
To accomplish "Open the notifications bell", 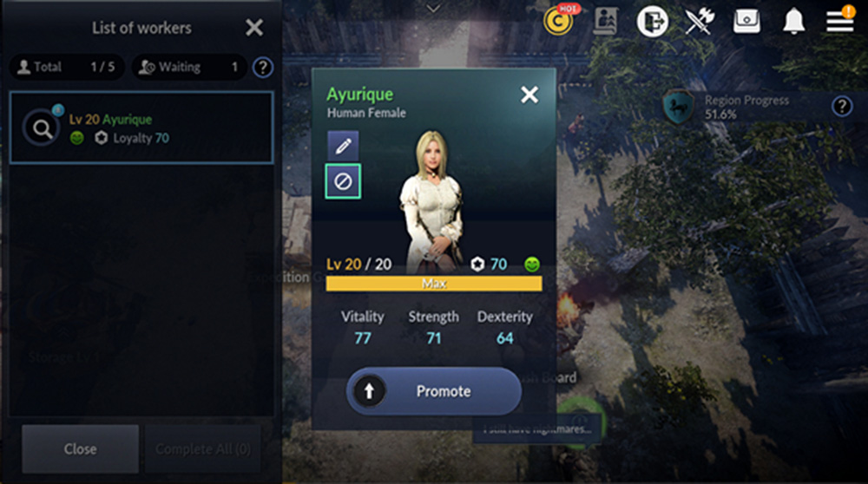I will click(794, 22).
